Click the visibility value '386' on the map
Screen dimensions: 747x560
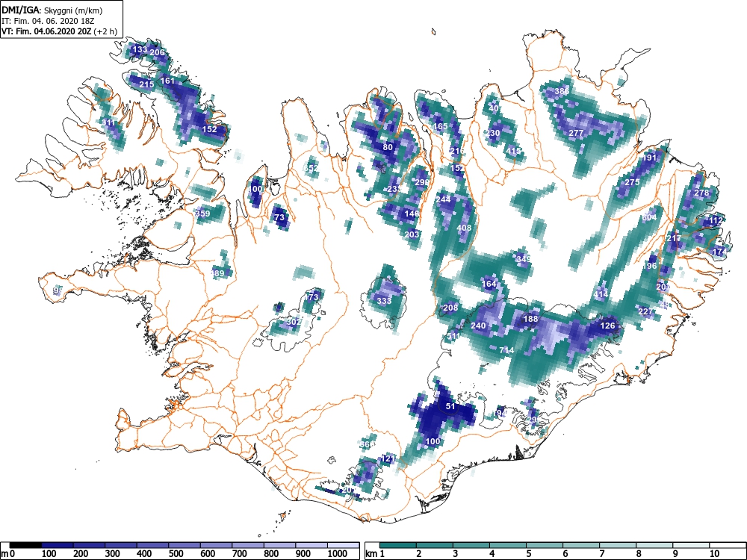pos(562,91)
